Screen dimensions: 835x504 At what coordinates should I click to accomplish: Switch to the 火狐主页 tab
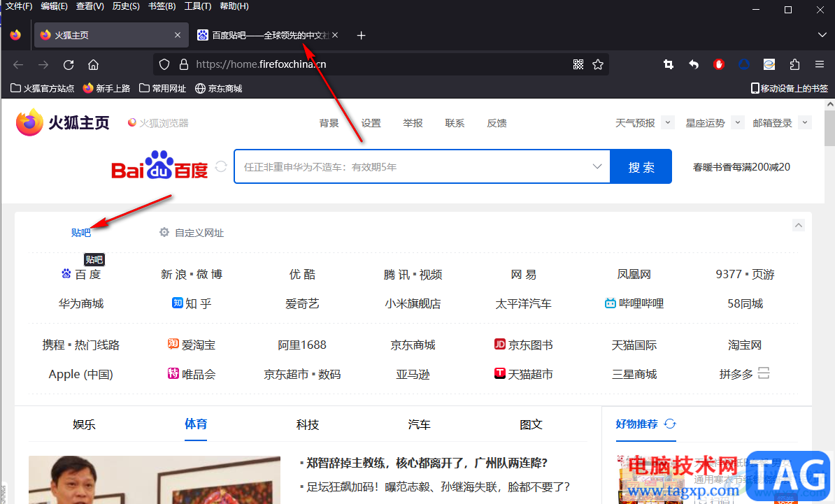(111, 35)
